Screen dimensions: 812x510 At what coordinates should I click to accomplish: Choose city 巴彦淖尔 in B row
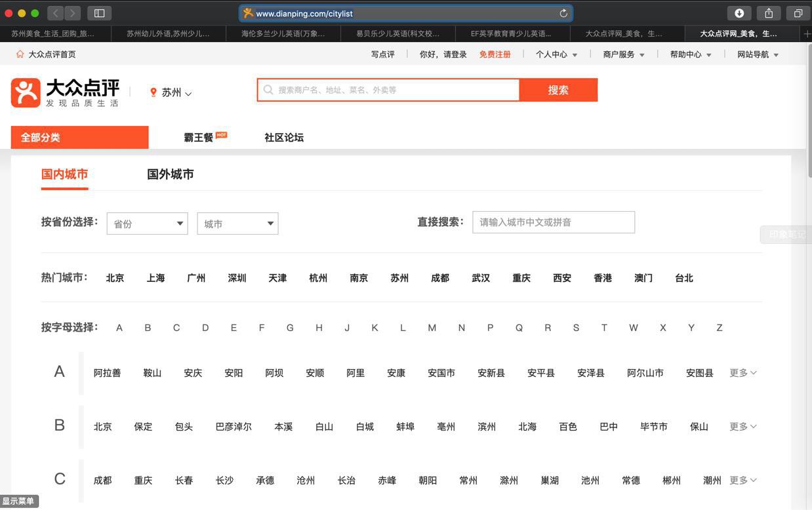tap(233, 427)
